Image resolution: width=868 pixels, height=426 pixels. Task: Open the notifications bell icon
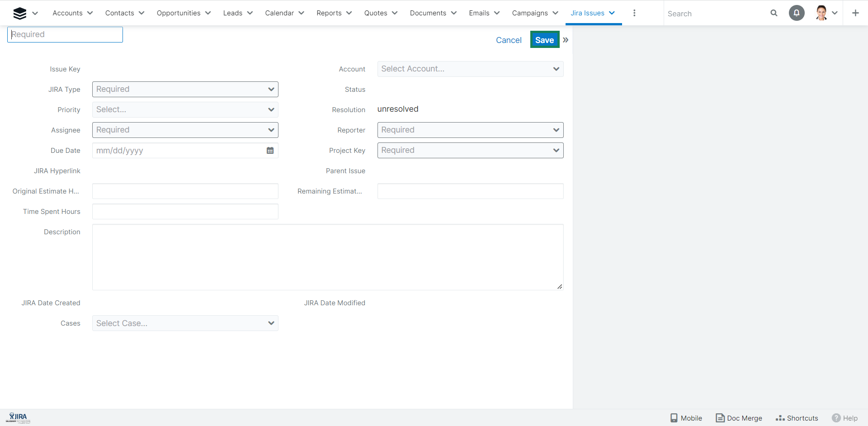(x=796, y=13)
